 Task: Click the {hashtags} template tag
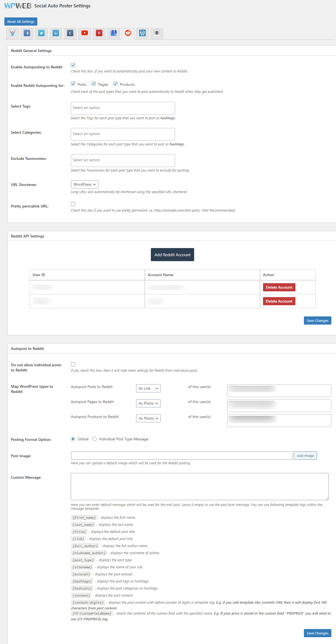(x=82, y=581)
